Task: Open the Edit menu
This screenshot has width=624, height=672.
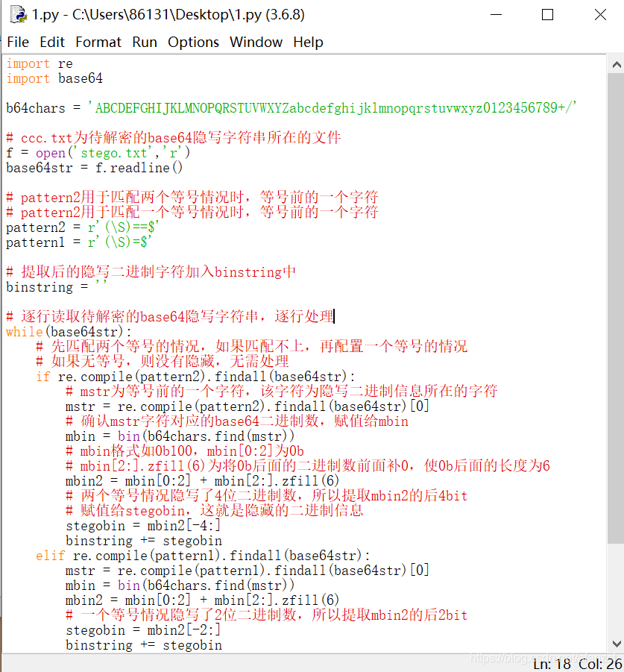Action: pos(52,42)
